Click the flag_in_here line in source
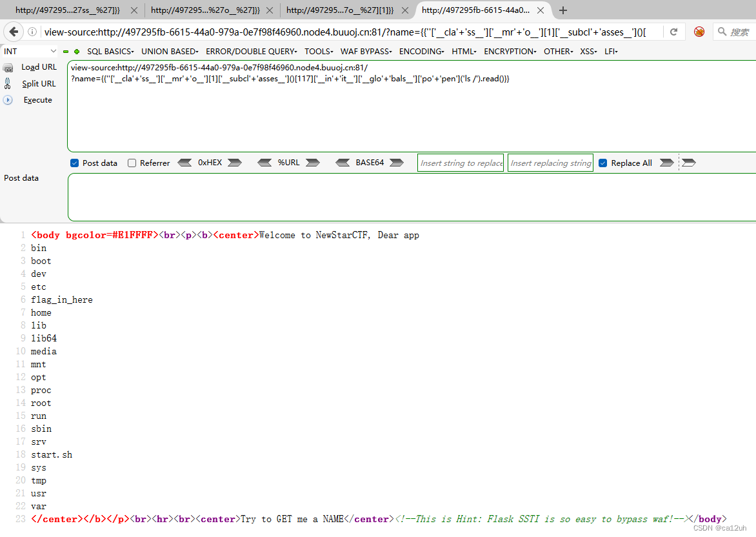The width and height of the screenshot is (756, 537). tap(62, 299)
